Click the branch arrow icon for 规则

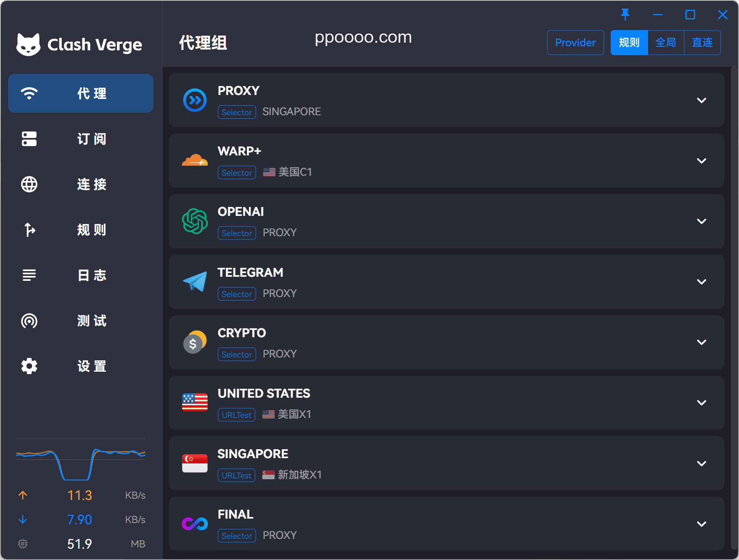29,230
